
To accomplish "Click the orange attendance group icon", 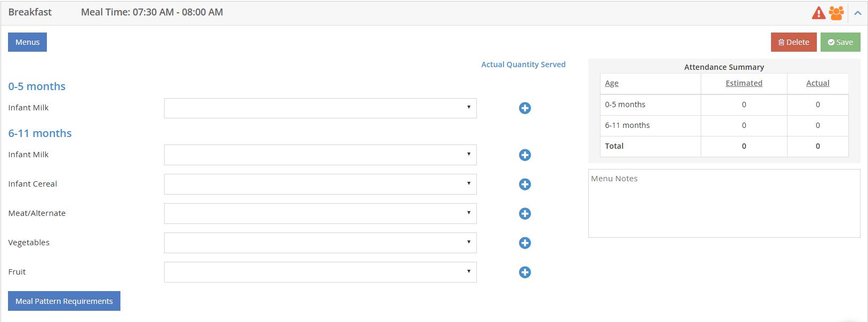I will coord(836,13).
